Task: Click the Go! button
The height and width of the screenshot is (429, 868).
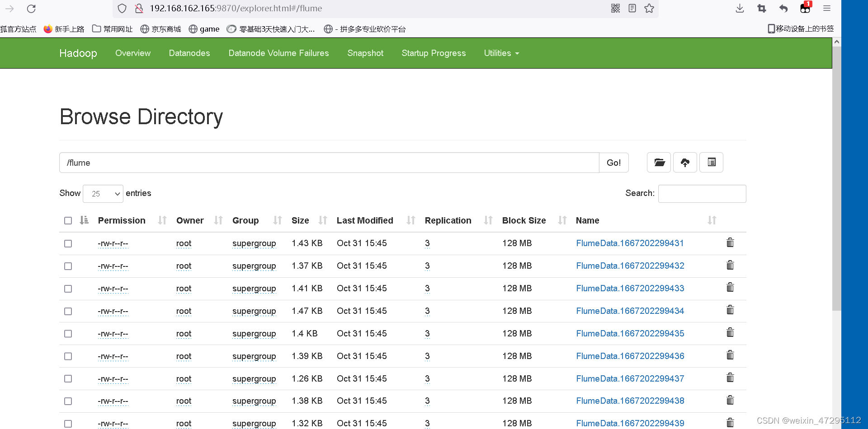Action: click(x=613, y=163)
